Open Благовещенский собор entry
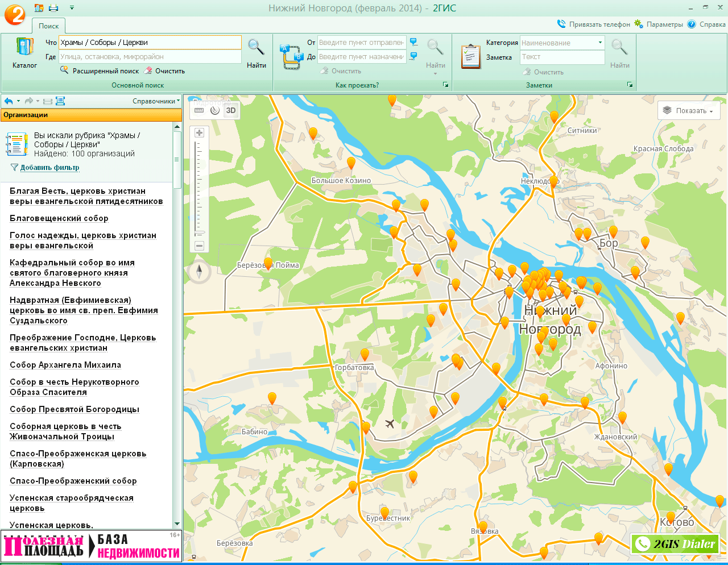Viewport: 728px width, 565px height. tap(59, 218)
